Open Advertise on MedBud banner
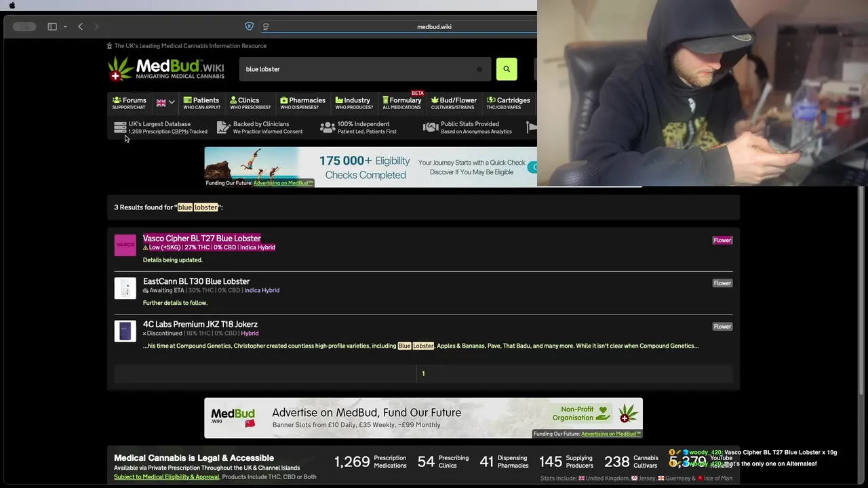The image size is (868, 488). tap(423, 418)
